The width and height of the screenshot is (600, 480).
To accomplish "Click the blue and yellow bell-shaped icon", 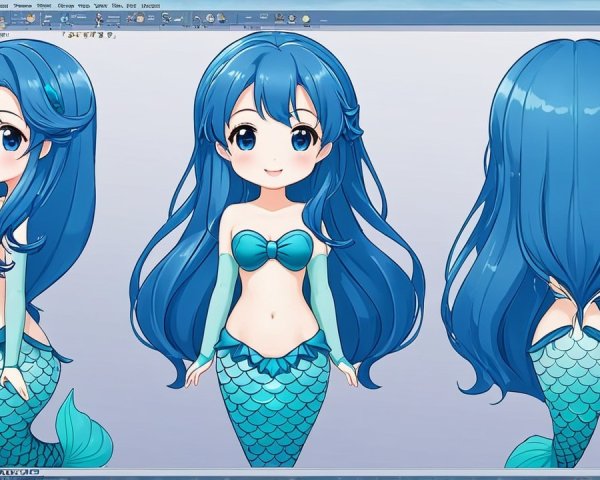I will coord(222,18).
